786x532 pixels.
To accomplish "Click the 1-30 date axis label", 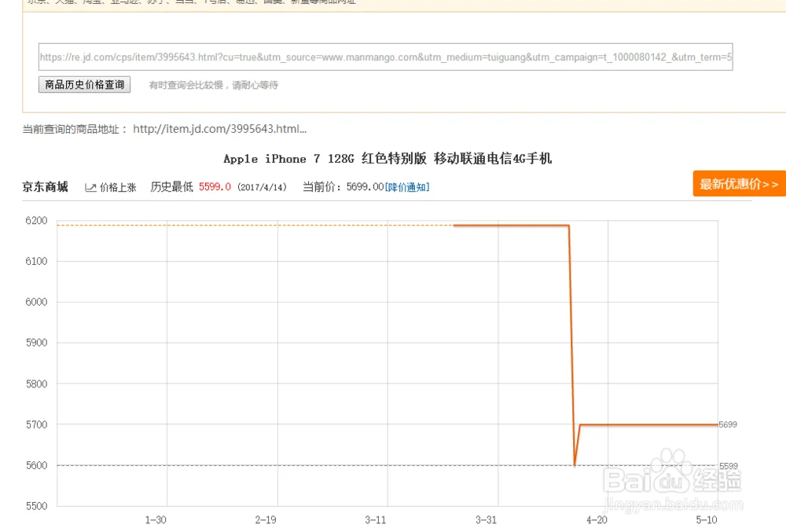I will pos(156,520).
